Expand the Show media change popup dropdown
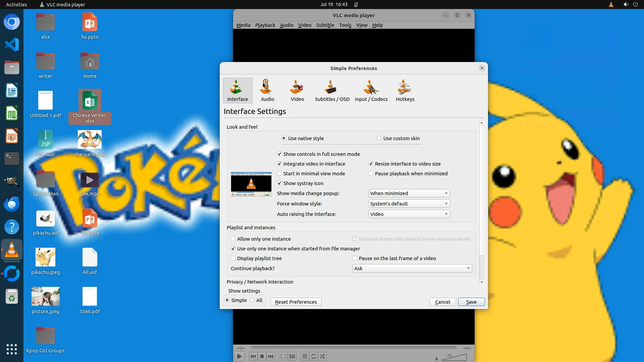 click(409, 193)
